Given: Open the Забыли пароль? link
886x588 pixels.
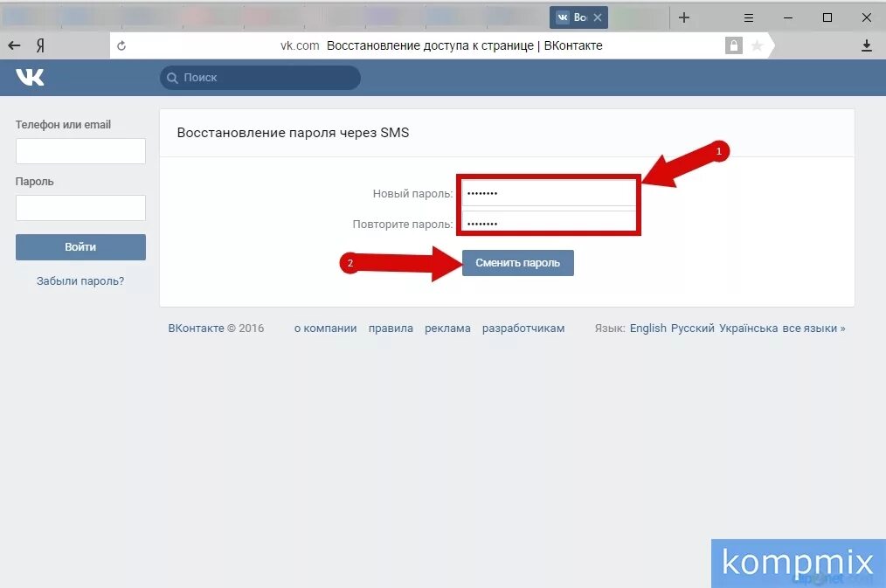Looking at the screenshot, I should pos(80,280).
